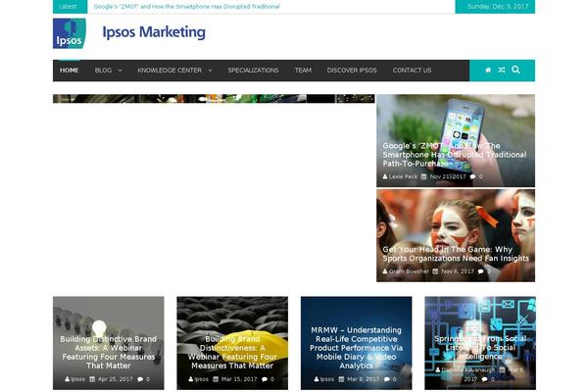Go to Specializations menu item
The height and width of the screenshot is (392, 588).
tap(253, 71)
